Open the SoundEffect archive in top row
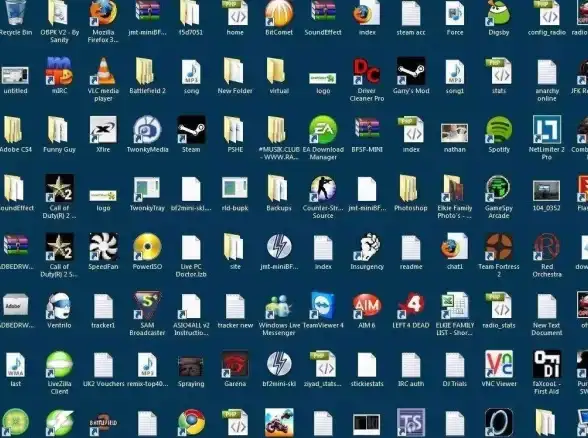 coord(323,11)
